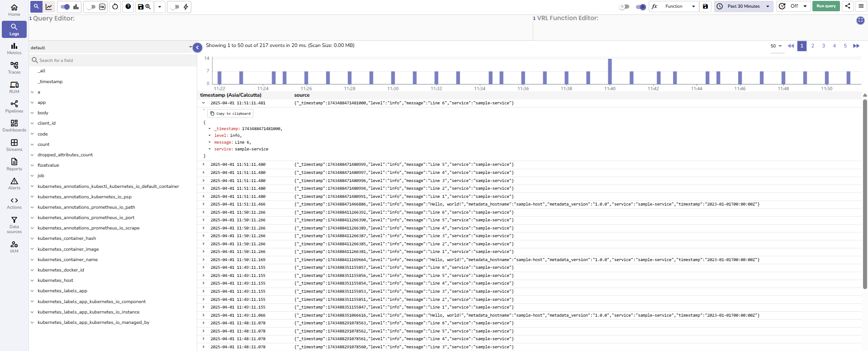Go to results page 3
The image size is (868, 351).
pos(824,46)
